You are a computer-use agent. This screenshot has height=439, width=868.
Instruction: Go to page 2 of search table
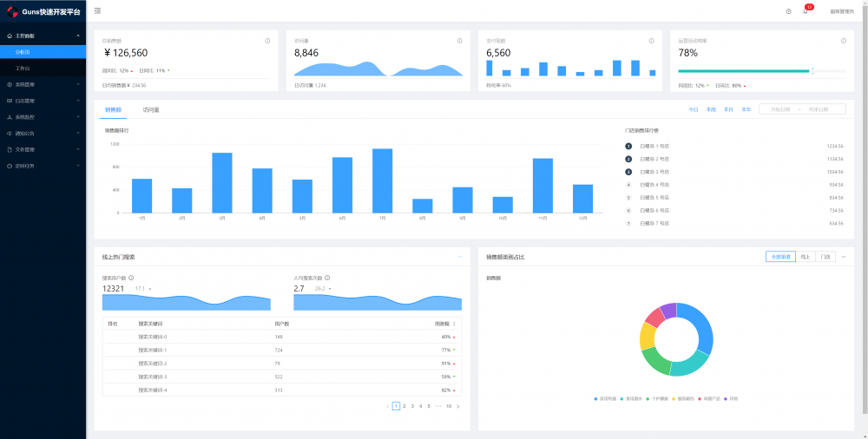[x=404, y=406]
